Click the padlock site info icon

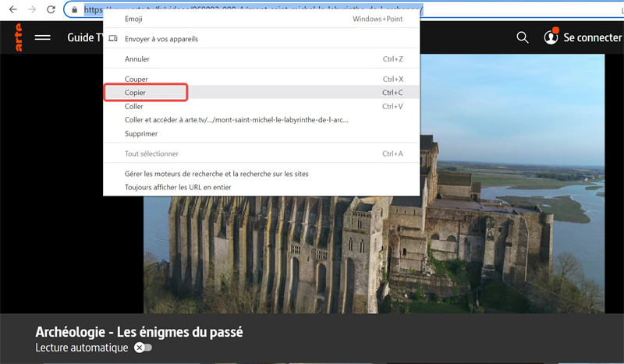point(74,9)
